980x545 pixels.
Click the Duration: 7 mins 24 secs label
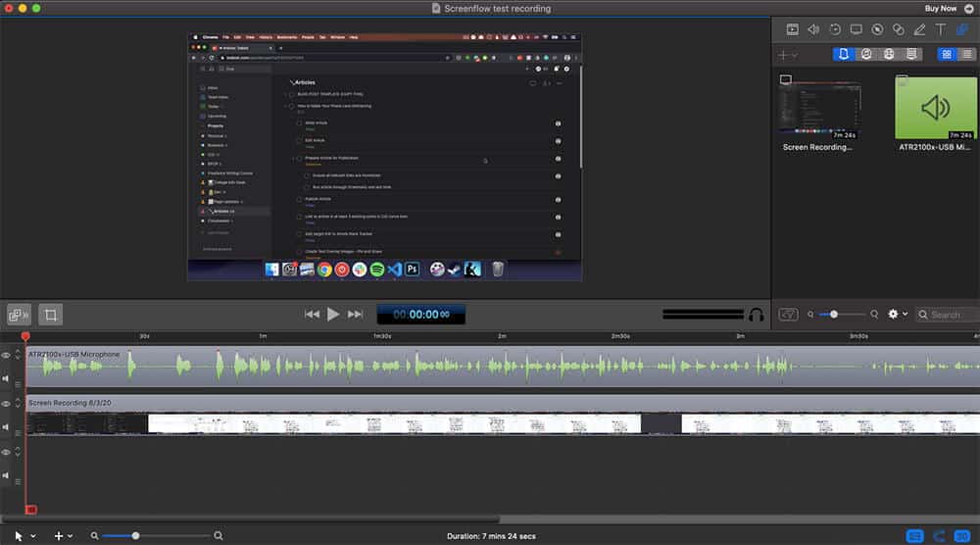point(491,536)
